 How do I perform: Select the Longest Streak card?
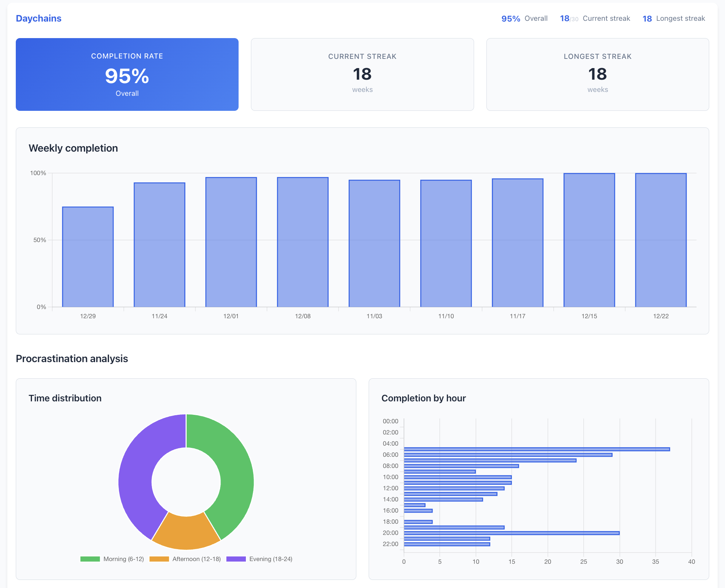(x=597, y=74)
